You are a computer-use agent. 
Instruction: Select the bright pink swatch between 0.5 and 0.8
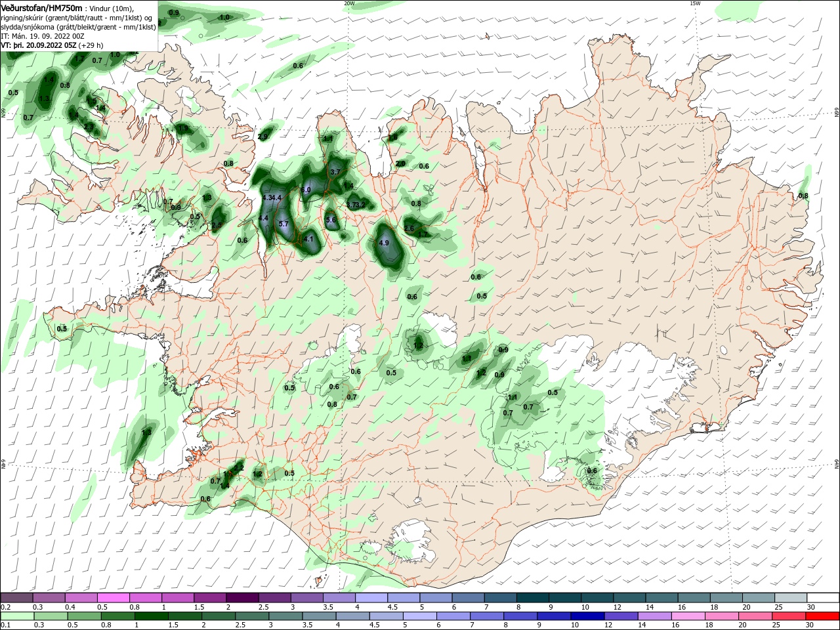click(x=113, y=597)
